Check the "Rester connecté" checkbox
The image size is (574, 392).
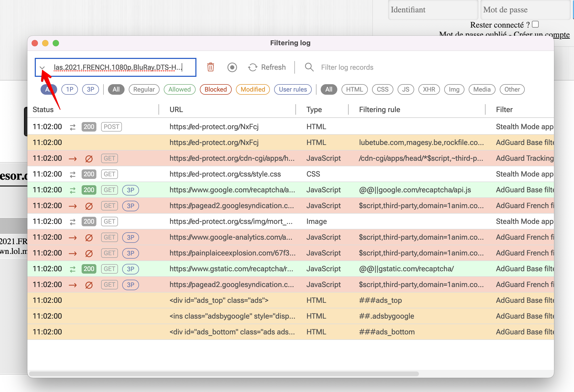point(536,24)
